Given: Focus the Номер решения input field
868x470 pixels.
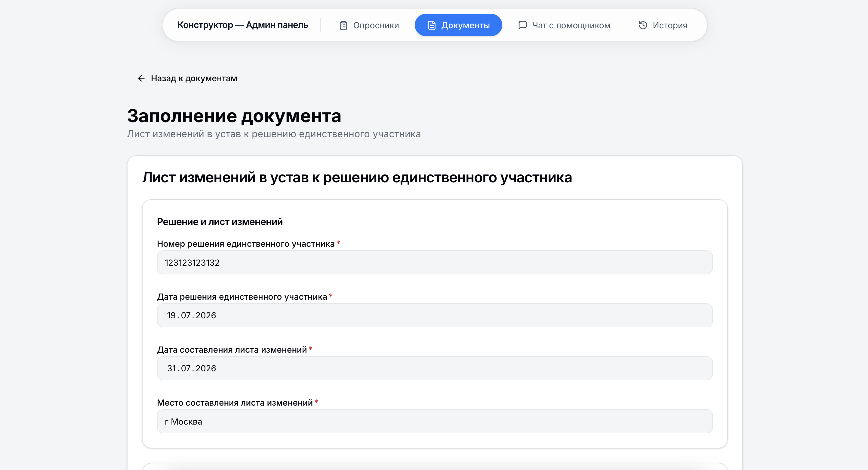Looking at the screenshot, I should (x=435, y=262).
